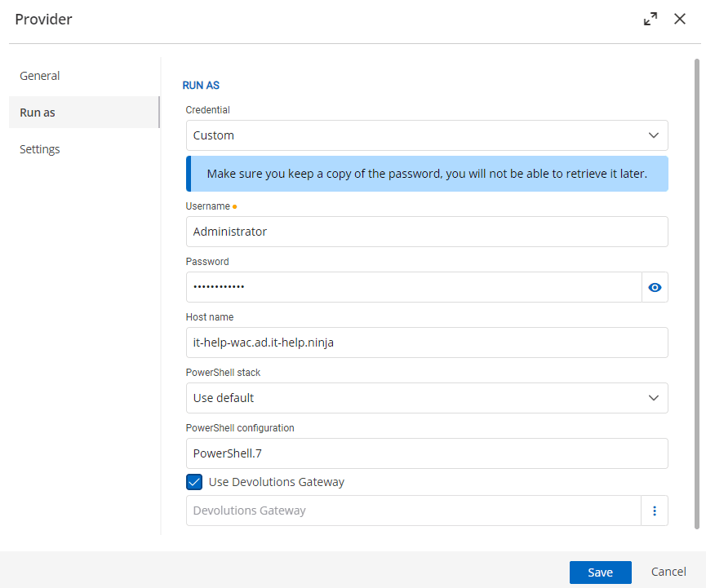Viewport: 706px width, 588px height.
Task: Close the Provider dialog
Action: click(x=680, y=18)
